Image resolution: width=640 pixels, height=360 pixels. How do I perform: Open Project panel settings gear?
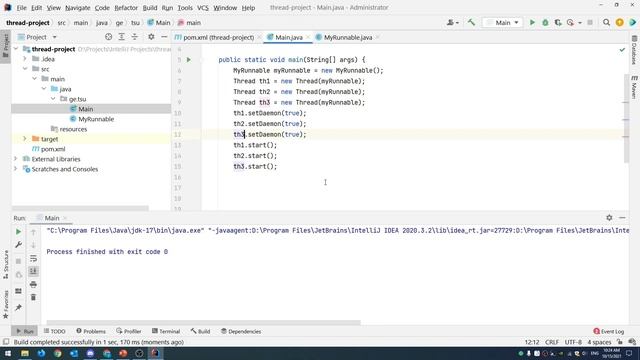pyautogui.click(x=151, y=37)
